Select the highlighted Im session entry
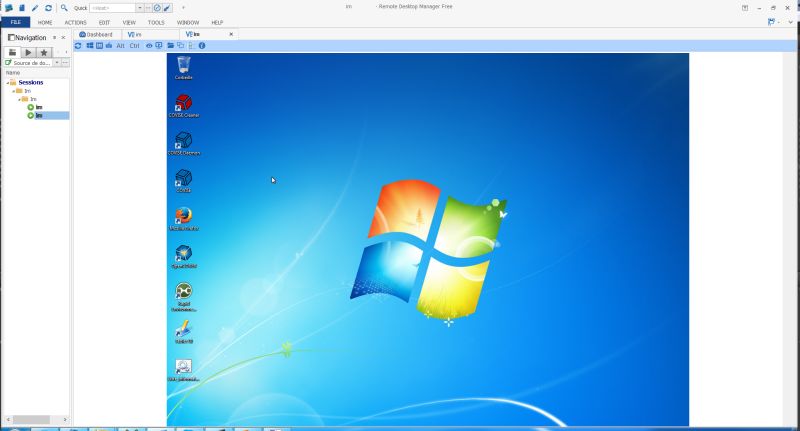The width and height of the screenshot is (800, 431). (39, 115)
